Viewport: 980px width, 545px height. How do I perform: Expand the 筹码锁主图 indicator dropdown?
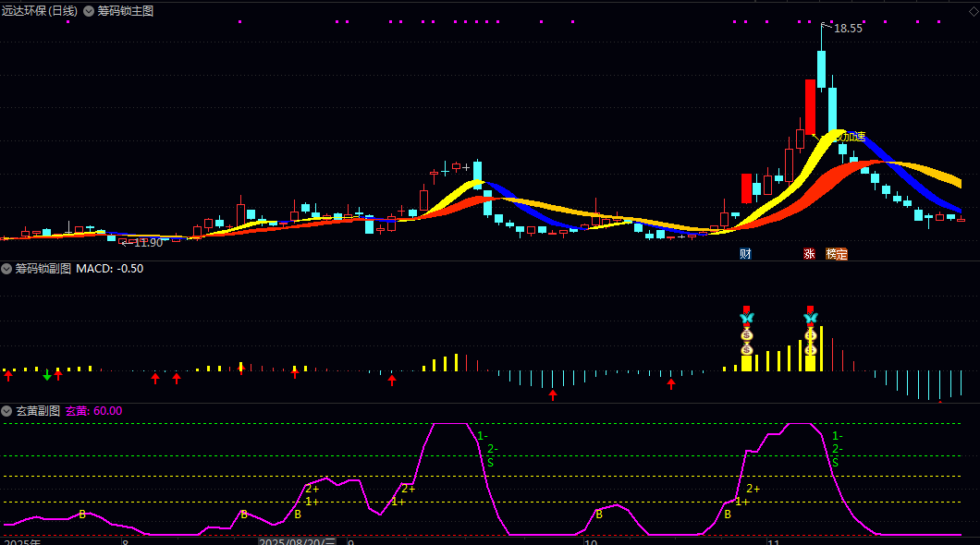pos(89,11)
